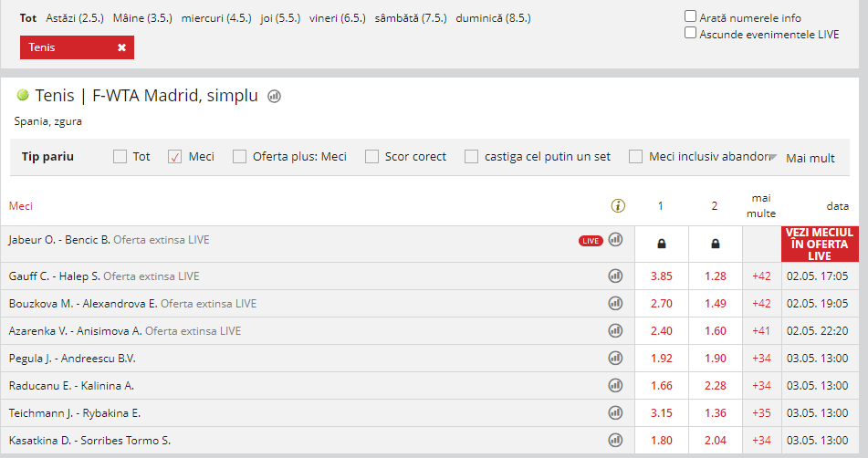Tick Ascunde evenimentele LIVE checkbox
Image resolution: width=868 pixels, height=458 pixels.
tap(690, 33)
